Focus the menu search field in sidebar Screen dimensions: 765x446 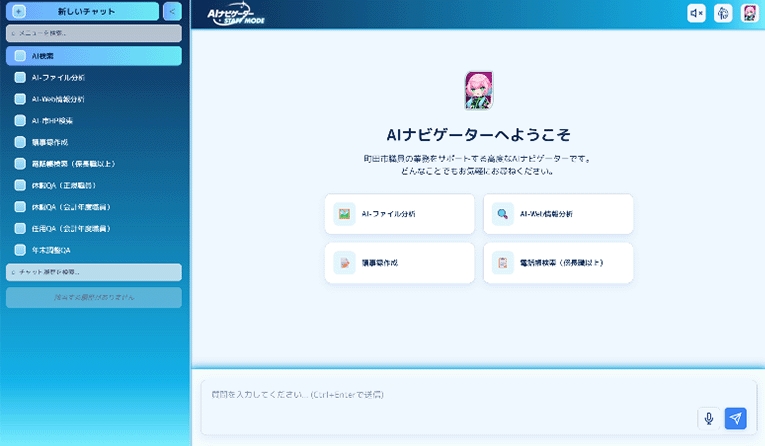(93, 34)
